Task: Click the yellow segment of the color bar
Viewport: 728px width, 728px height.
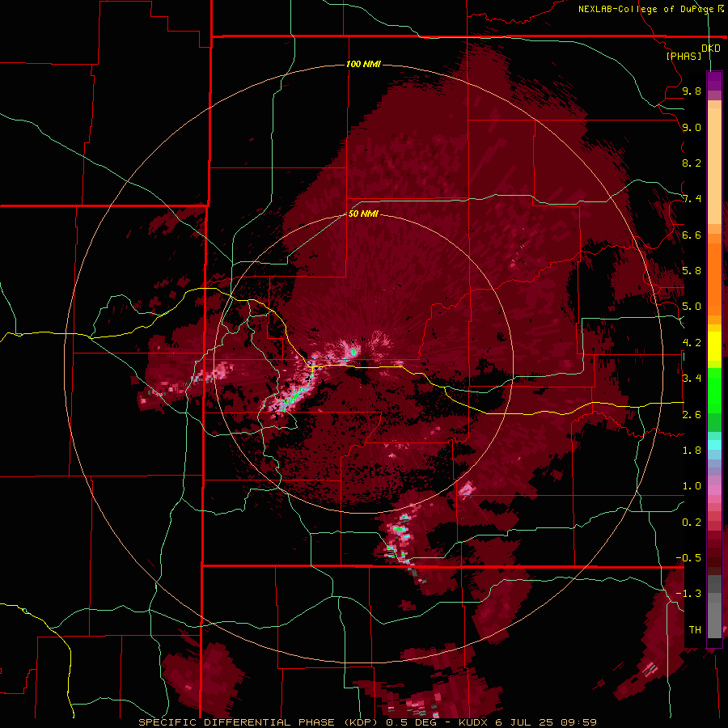Action: [714, 346]
